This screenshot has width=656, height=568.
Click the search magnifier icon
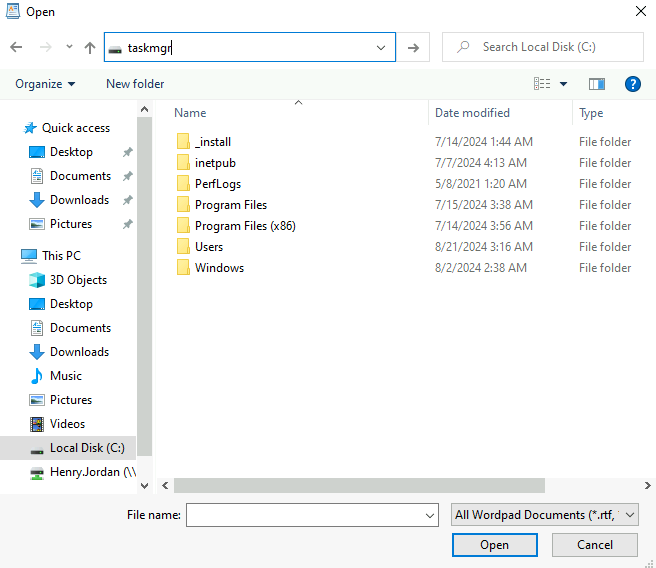coord(463,47)
